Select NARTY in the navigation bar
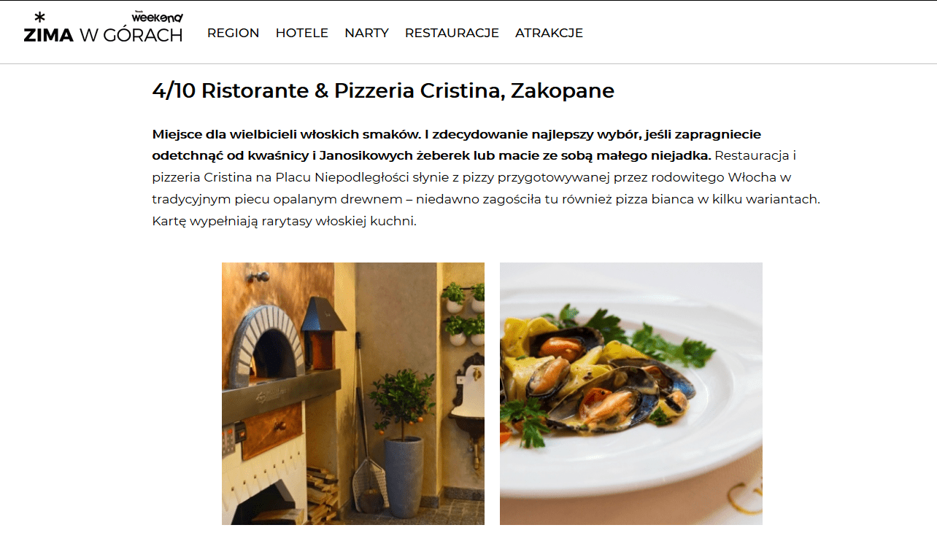937x560 pixels. click(x=366, y=33)
